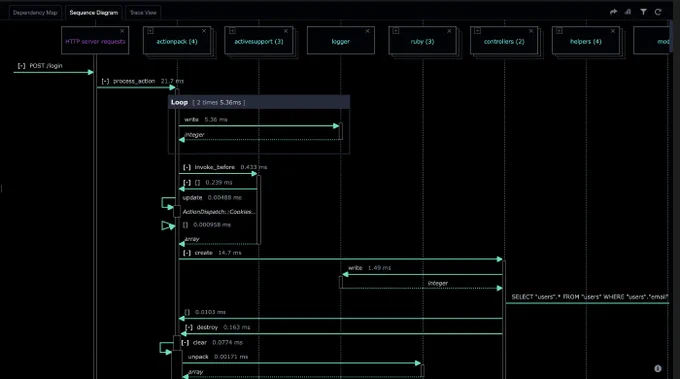
Task: Close the controllers (2) actor box
Action: [531, 31]
